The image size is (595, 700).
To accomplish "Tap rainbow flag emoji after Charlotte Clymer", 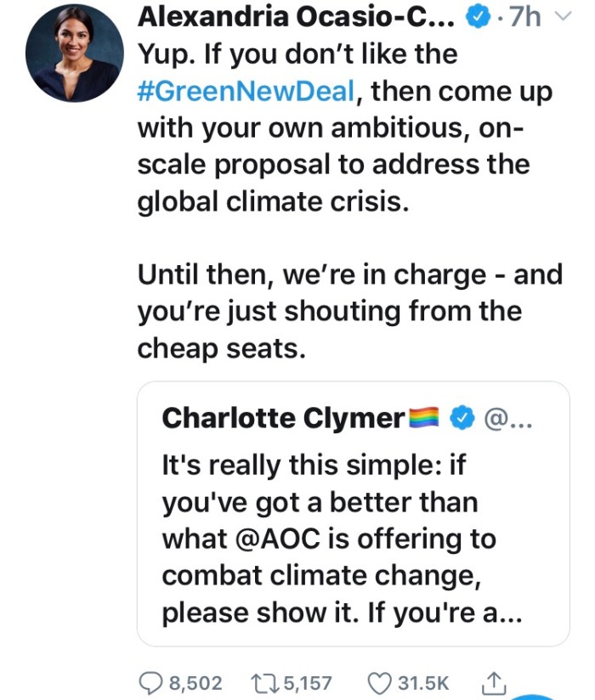I will pos(423,418).
